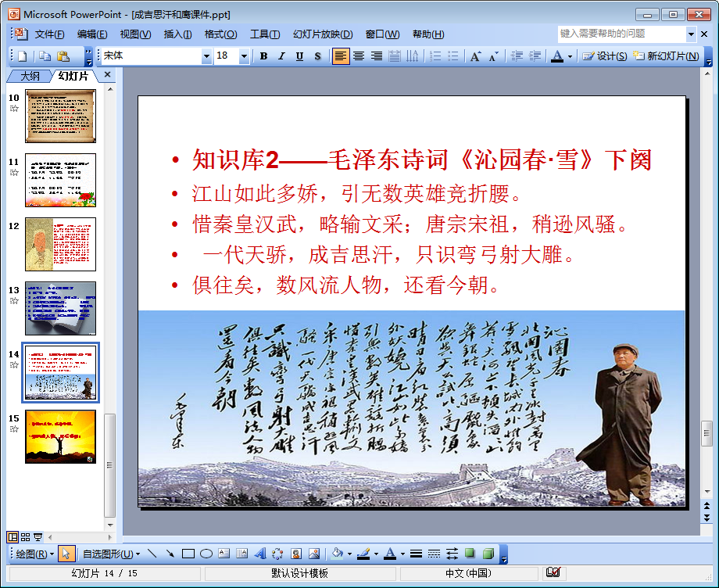
Task: Insert a horizontal text box
Action: tap(224, 554)
